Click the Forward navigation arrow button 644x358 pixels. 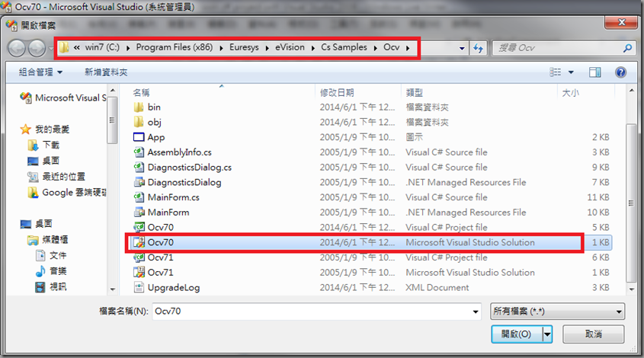point(37,48)
